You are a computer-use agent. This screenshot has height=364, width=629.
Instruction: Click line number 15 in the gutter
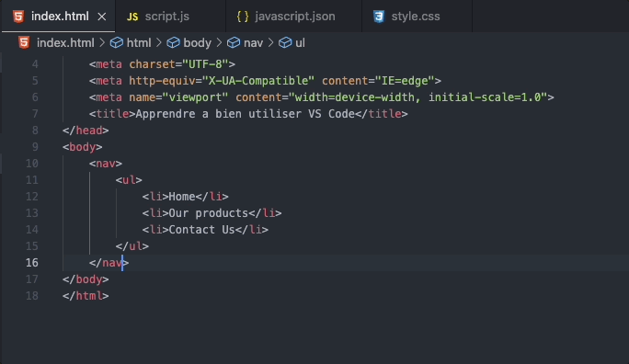(x=32, y=246)
